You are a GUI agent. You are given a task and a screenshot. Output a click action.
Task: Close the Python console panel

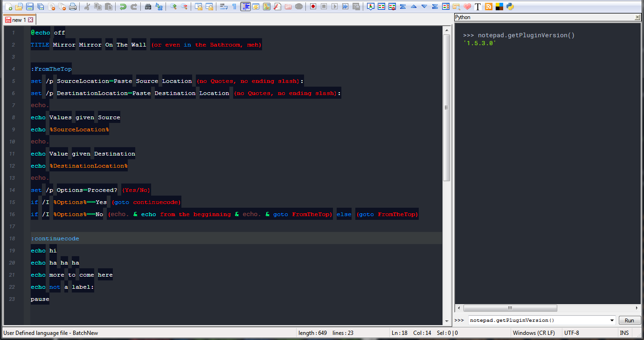[637, 17]
